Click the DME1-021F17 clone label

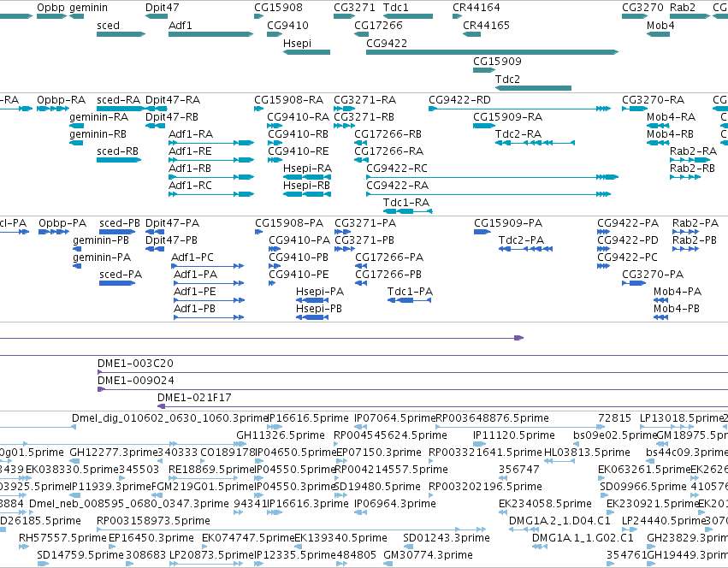[x=194, y=398]
